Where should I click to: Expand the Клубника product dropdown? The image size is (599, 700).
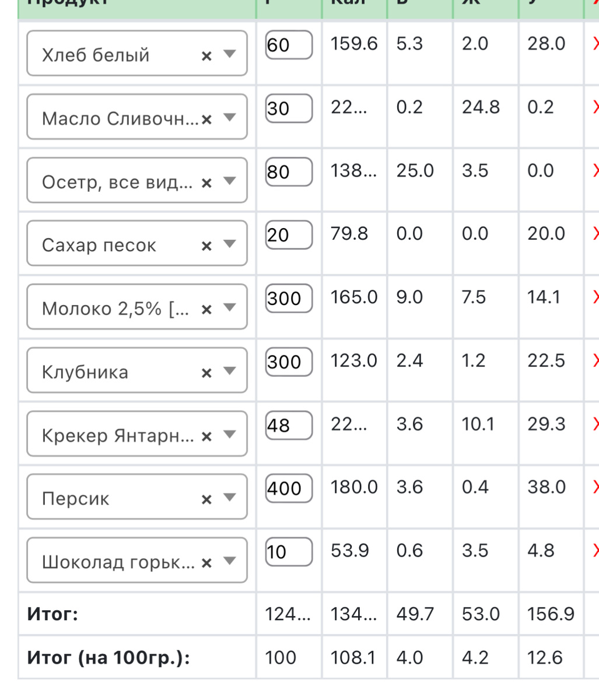point(229,371)
